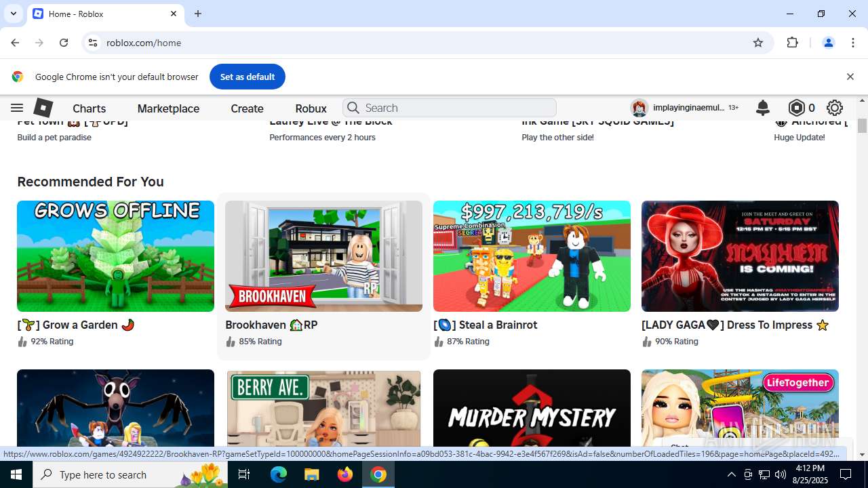868x488 pixels.
Task: Show hidden system tray icons
Action: click(x=731, y=474)
